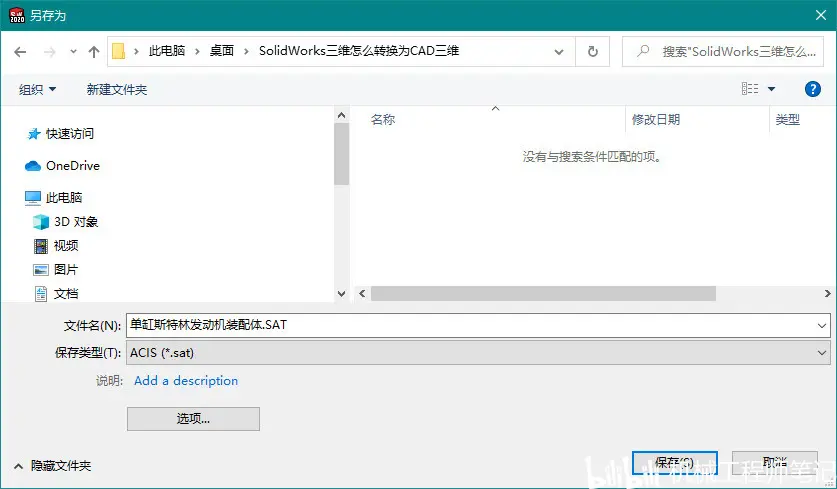Click the 快速访问 star icon

34,134
